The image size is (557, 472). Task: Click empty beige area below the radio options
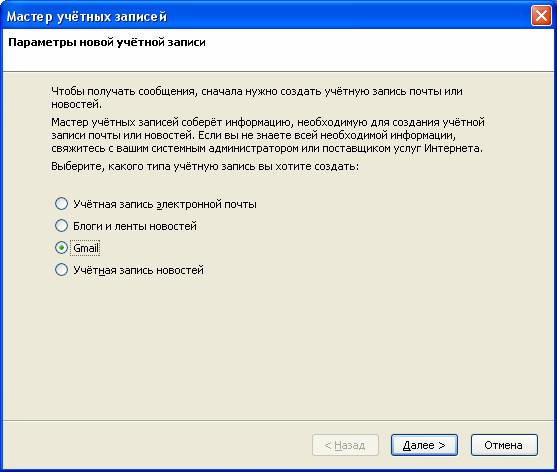coord(278,348)
